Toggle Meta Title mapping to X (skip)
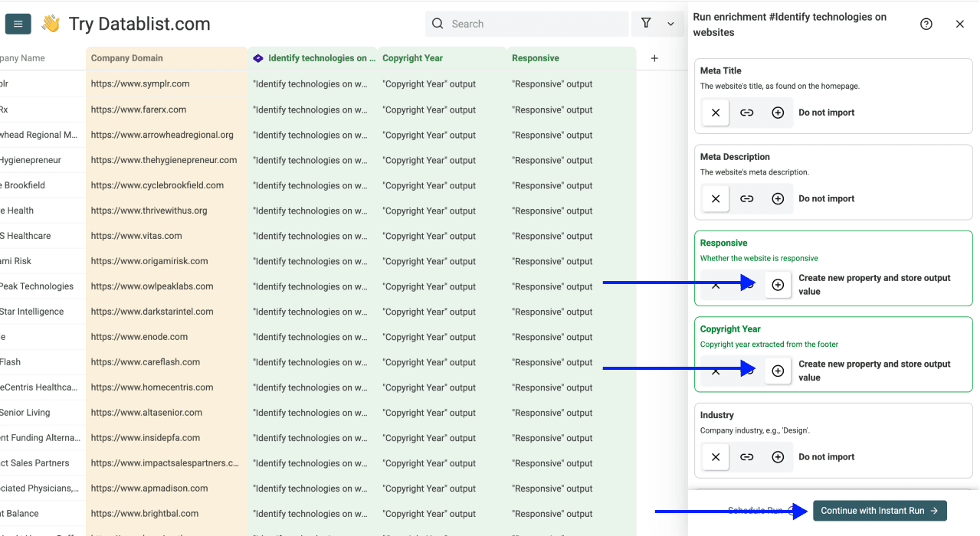Viewport: 980px width, 536px height. click(715, 113)
